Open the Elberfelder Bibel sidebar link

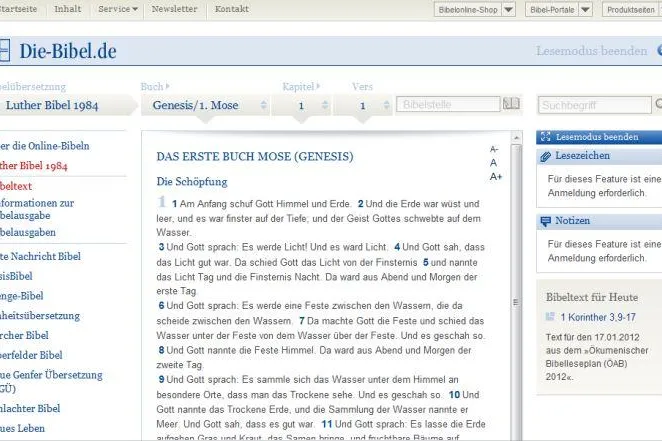pyautogui.click(x=31, y=355)
